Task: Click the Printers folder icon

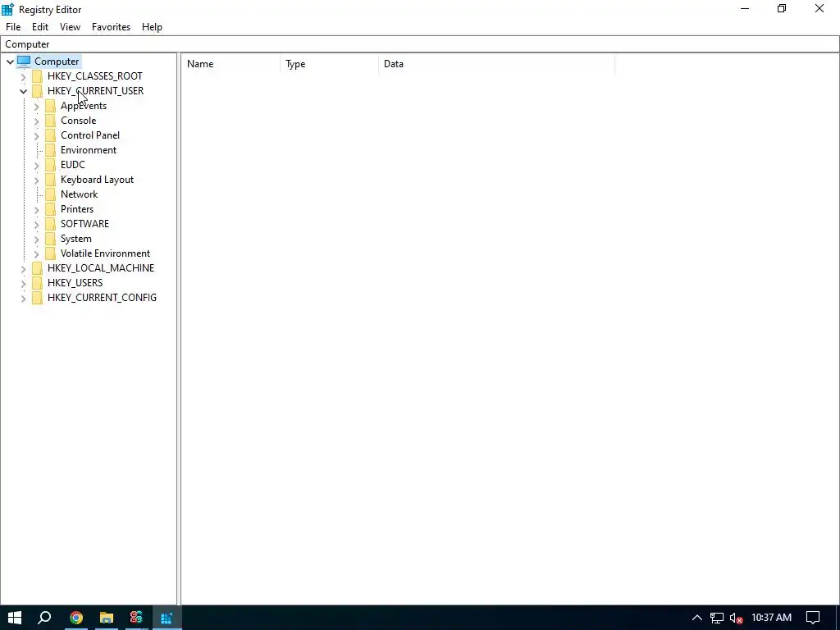Action: click(x=50, y=209)
